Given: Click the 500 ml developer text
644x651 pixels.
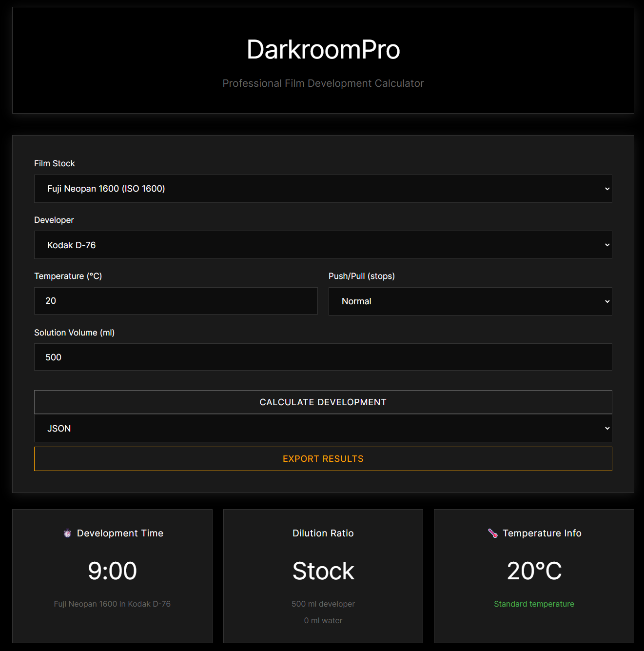Looking at the screenshot, I should pos(323,604).
